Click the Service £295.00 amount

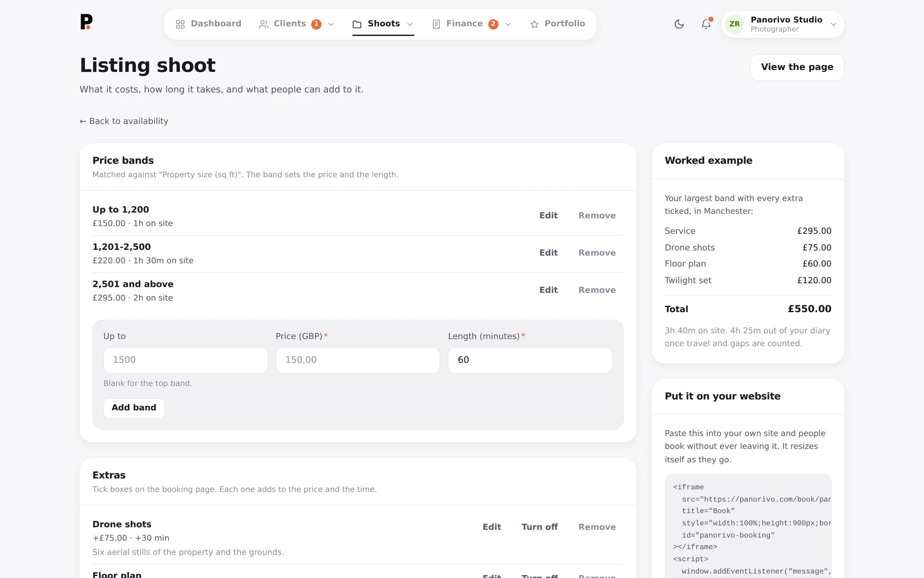pos(814,231)
